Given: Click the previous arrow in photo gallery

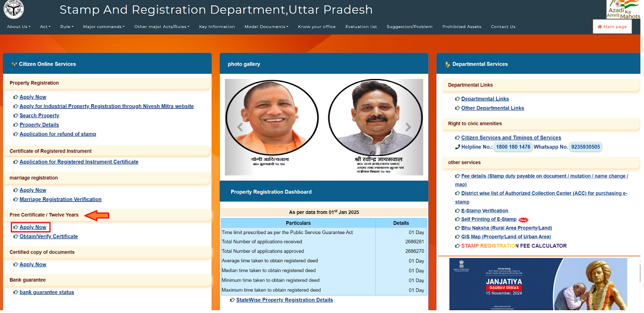Looking at the screenshot, I should [x=240, y=127].
